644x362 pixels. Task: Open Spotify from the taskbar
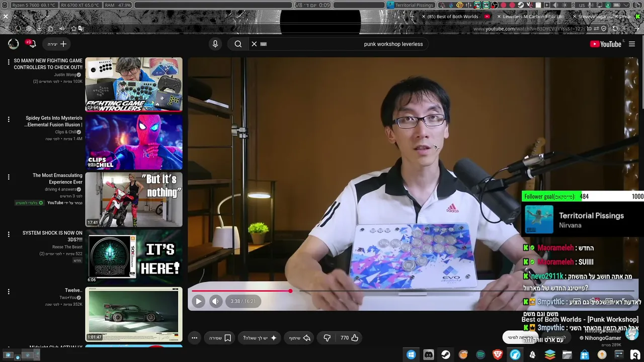(480, 355)
